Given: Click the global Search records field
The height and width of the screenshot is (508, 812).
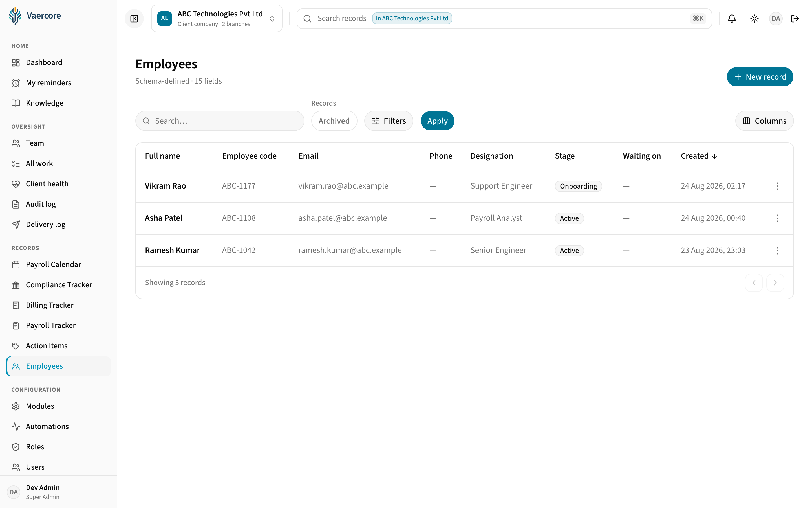Looking at the screenshot, I should pyautogui.click(x=504, y=18).
